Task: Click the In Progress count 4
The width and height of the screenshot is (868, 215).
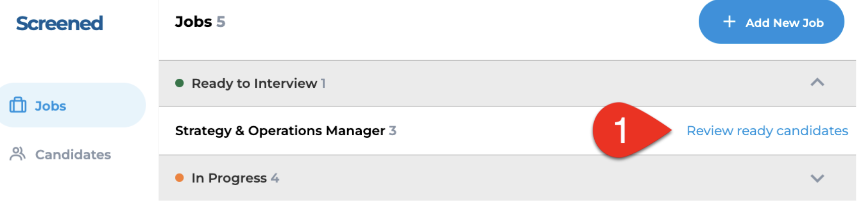Action: 275,178
